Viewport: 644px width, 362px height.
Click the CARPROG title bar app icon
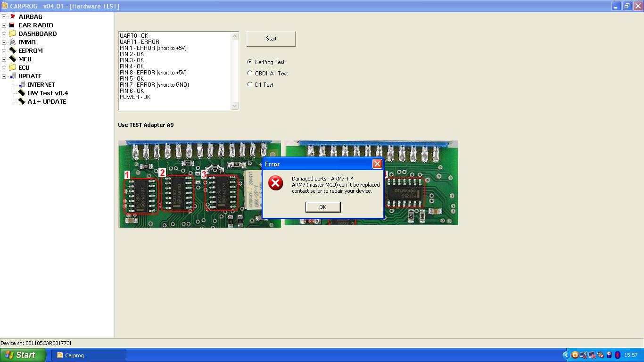tap(5, 6)
